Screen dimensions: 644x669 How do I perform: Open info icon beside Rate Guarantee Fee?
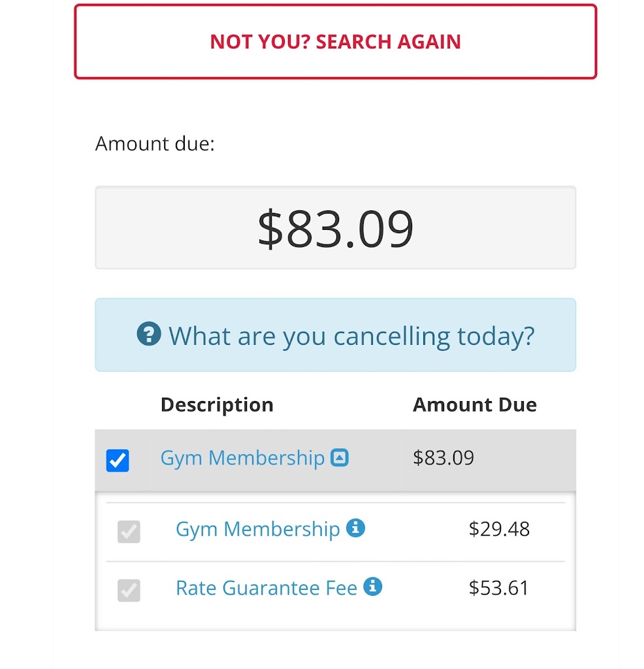[373, 587]
